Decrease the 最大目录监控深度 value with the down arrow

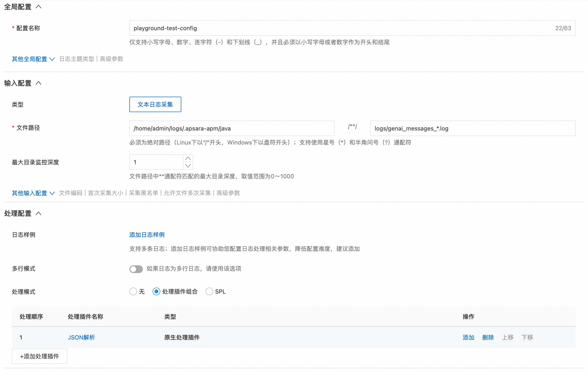click(x=188, y=166)
